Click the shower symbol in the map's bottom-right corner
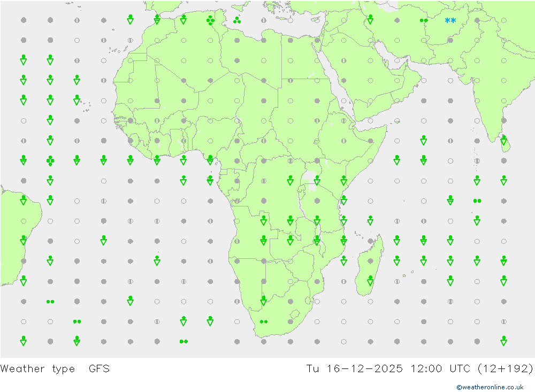Image resolution: width=535 pixels, height=392 pixels. pyautogui.click(x=503, y=341)
